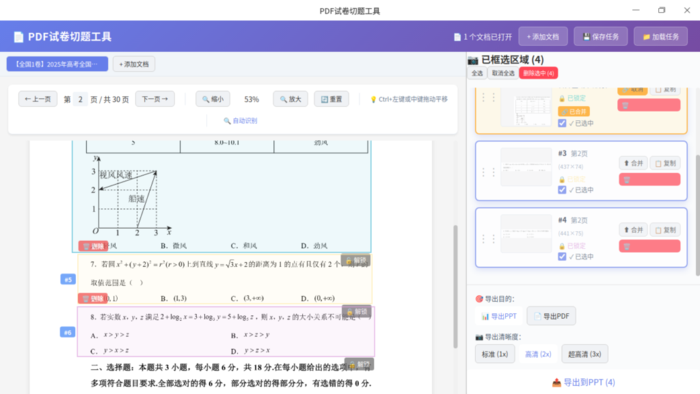
Task: Click the PDF page vertical scrollbar
Action: (x=455, y=286)
